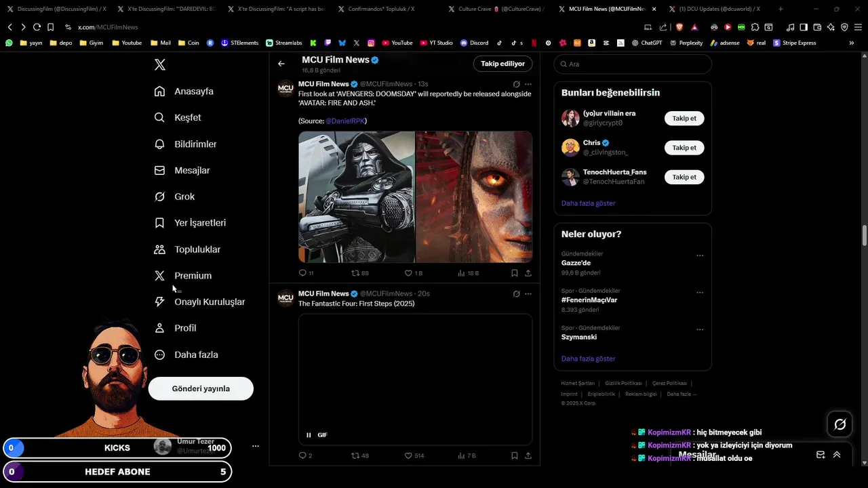Open the Avatar Fire and Ash image
Image resolution: width=868 pixels, height=488 pixels.
474,197
